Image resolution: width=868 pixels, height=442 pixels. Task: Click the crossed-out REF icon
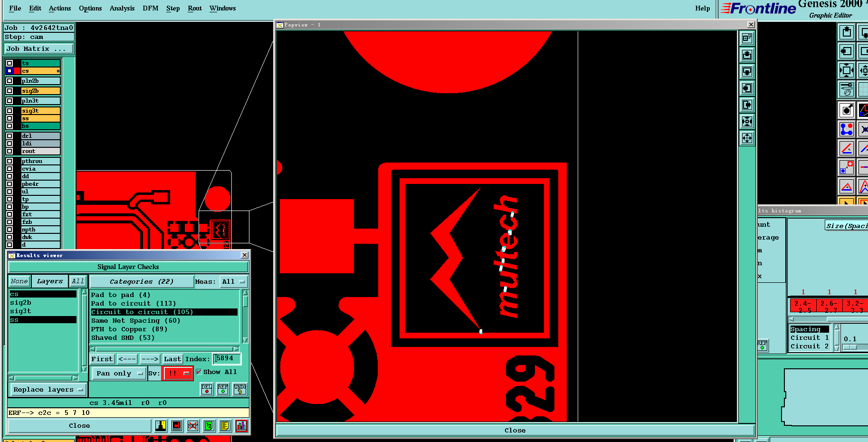point(193,426)
